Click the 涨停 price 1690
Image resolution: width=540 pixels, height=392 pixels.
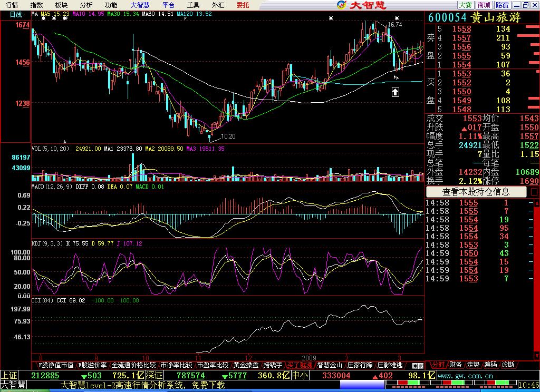pyautogui.click(x=529, y=181)
